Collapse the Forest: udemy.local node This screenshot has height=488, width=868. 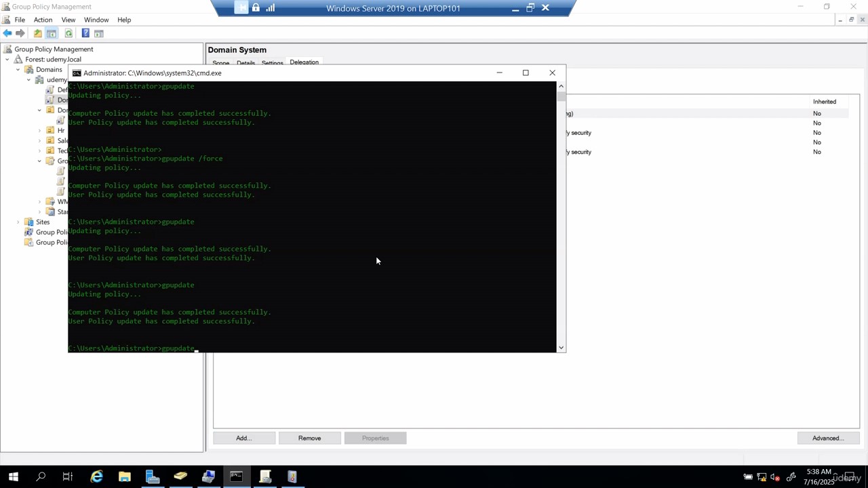[x=7, y=60]
